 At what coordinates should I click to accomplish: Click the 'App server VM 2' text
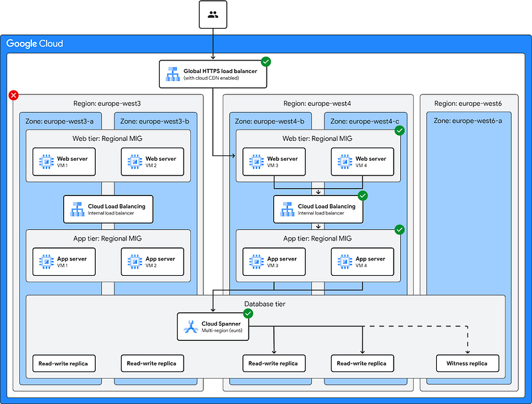click(160, 262)
